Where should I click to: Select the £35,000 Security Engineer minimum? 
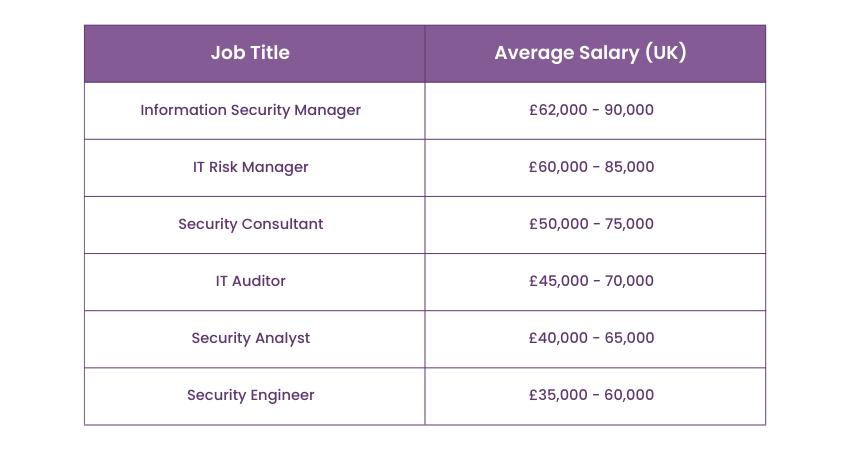(559, 395)
